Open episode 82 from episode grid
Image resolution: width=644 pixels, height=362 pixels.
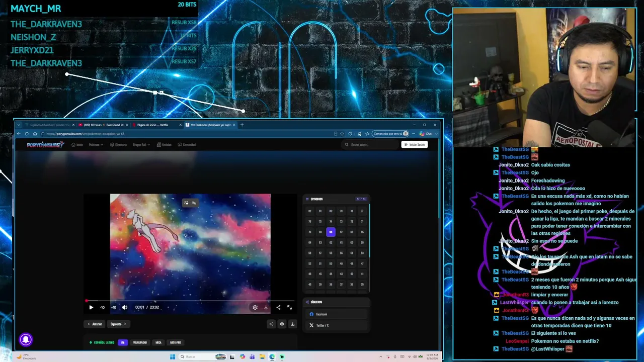point(309,211)
